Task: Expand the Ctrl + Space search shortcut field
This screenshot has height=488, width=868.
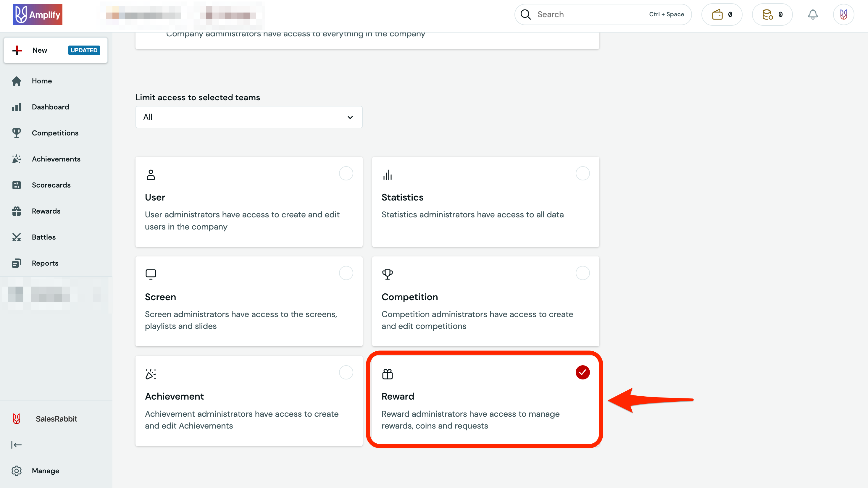Action: pyautogui.click(x=666, y=14)
